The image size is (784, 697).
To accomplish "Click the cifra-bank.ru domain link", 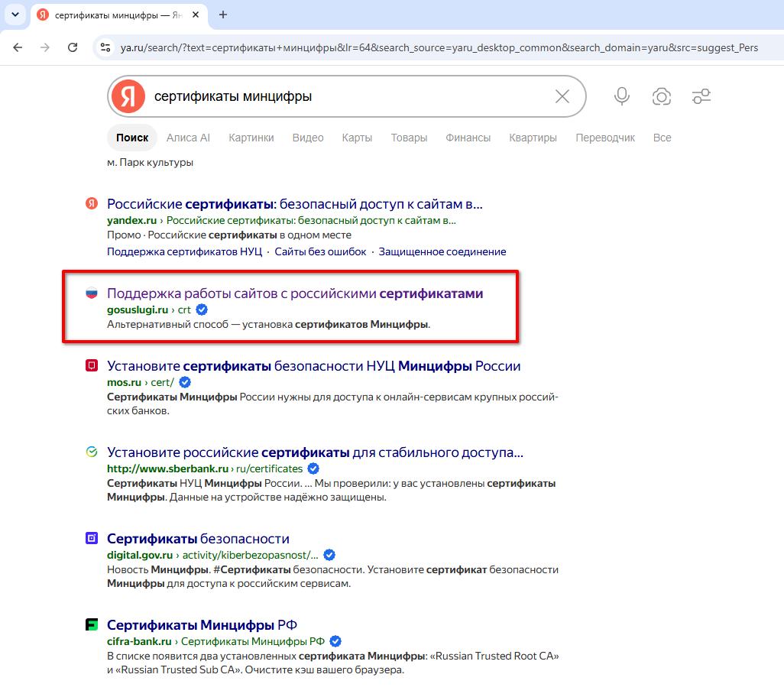I will [x=139, y=641].
